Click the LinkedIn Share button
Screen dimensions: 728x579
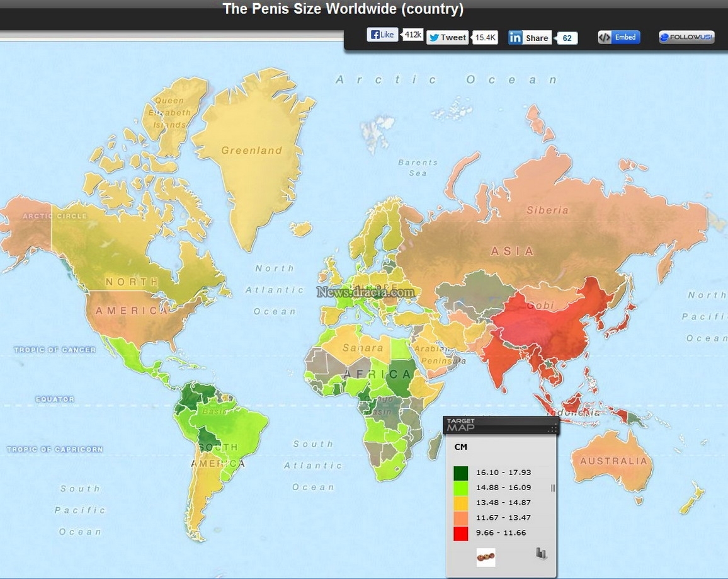click(x=530, y=38)
